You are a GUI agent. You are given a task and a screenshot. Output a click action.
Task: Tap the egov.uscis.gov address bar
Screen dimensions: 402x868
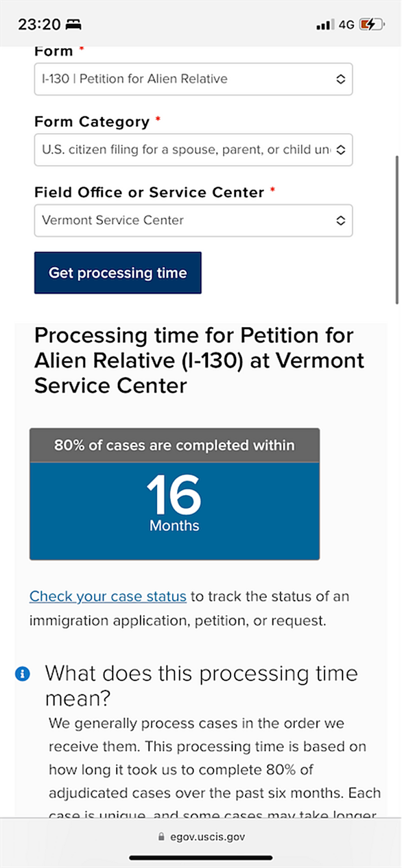(x=201, y=836)
